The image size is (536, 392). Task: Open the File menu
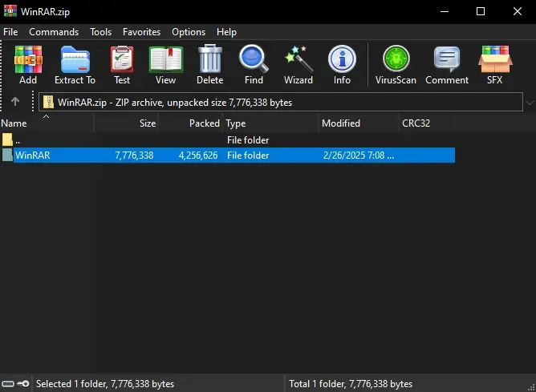(10, 32)
